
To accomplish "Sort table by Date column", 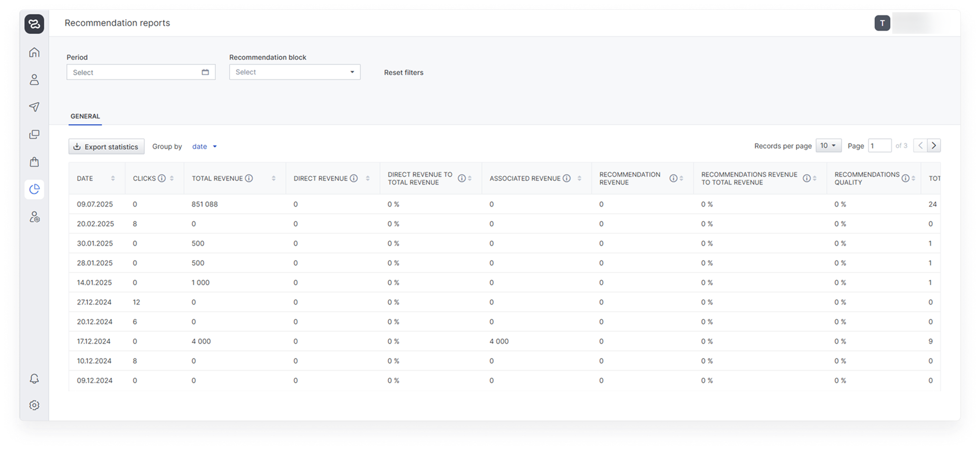I will pyautogui.click(x=113, y=178).
